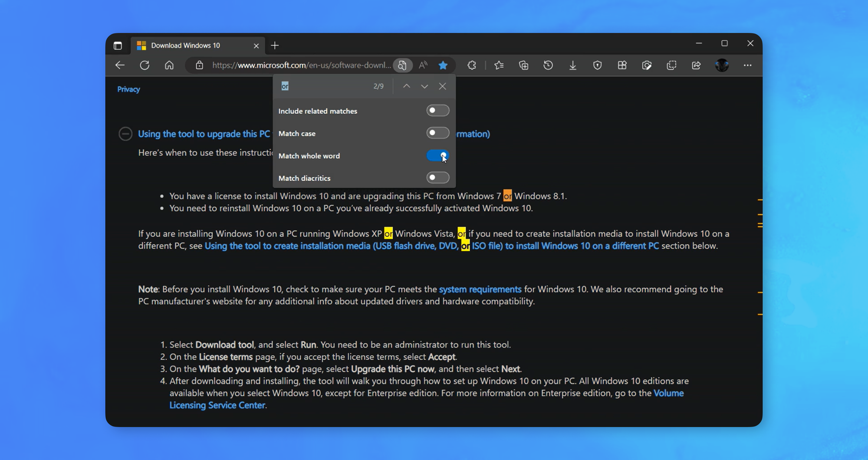Viewport: 868px width, 460px height.
Task: Collapse the Using the tool to upgrade section
Action: coord(125,134)
